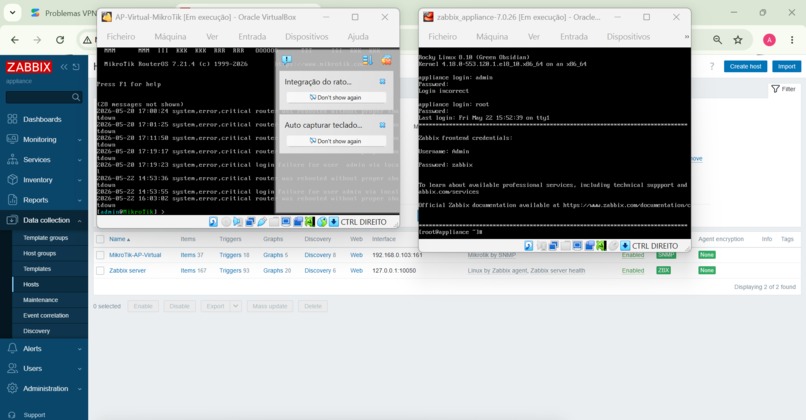
Task: Open Entrada menu in zabbix_appliance VirtualBox window
Action: tap(574, 36)
